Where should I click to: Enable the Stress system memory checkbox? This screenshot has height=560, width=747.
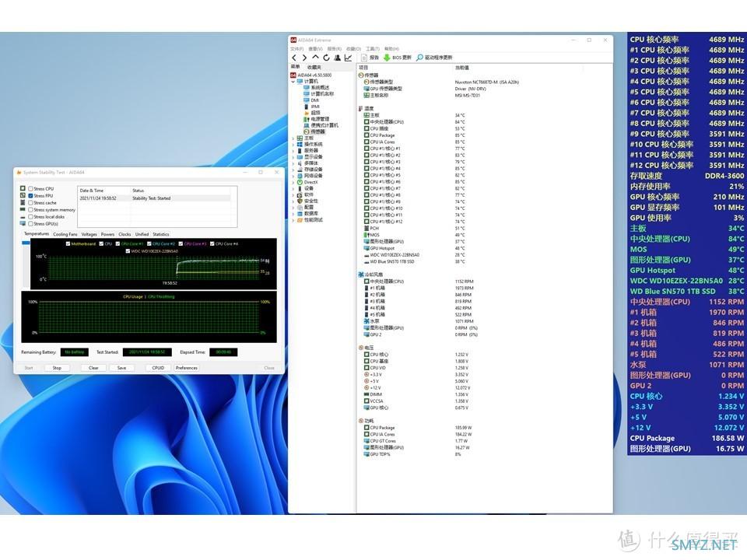click(30, 209)
